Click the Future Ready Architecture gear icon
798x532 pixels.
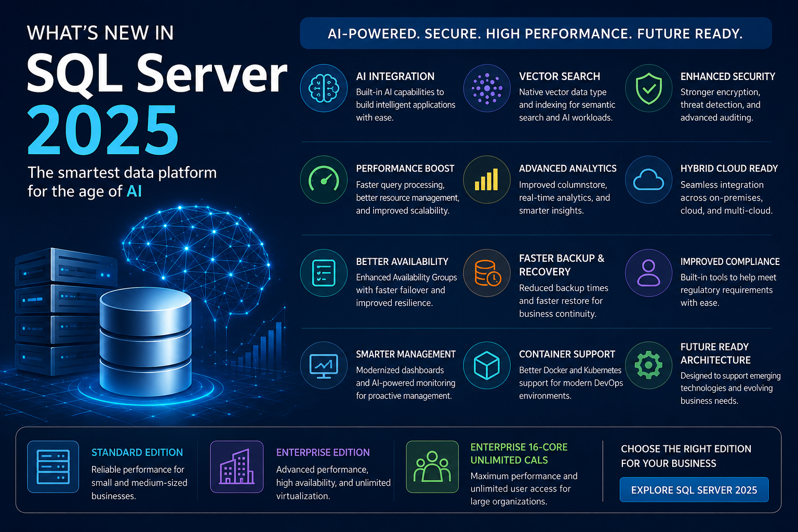pyautogui.click(x=649, y=365)
